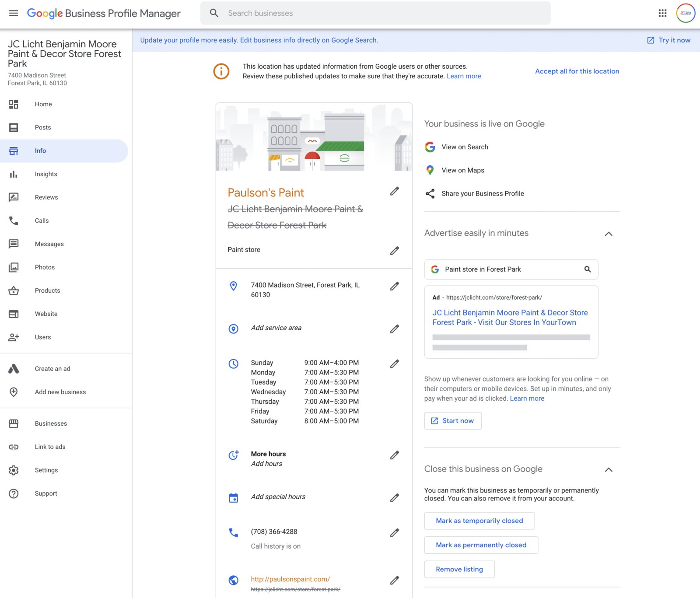The image size is (700, 598).
Task: Click the Add service area text
Action: (x=276, y=328)
